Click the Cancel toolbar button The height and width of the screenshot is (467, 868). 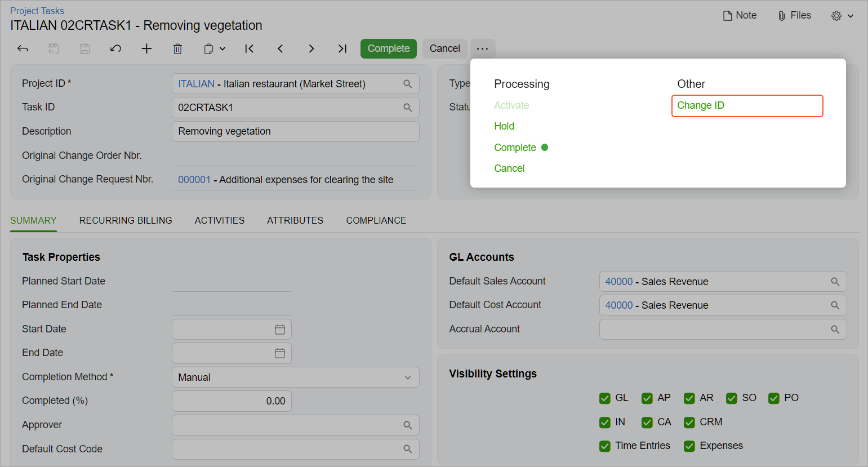(x=445, y=48)
